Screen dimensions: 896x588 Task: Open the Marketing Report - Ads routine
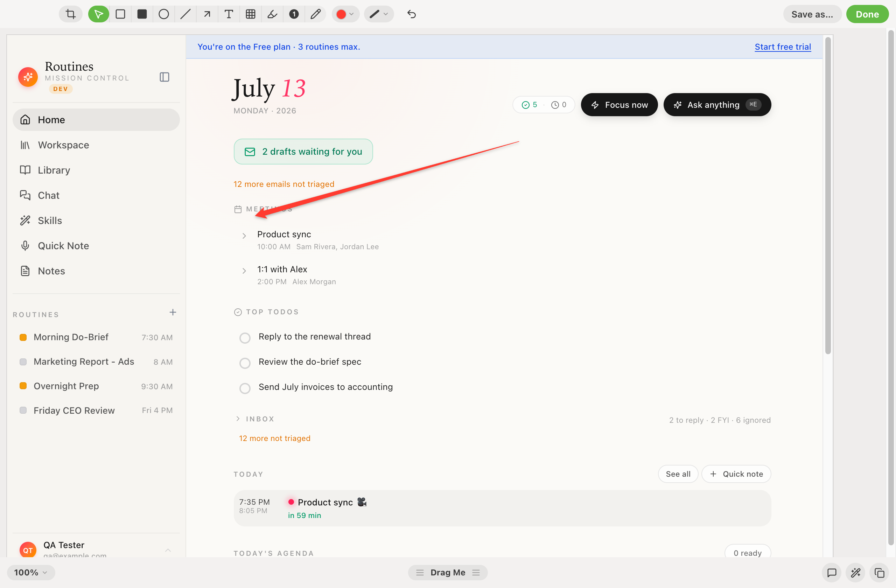coord(96,362)
